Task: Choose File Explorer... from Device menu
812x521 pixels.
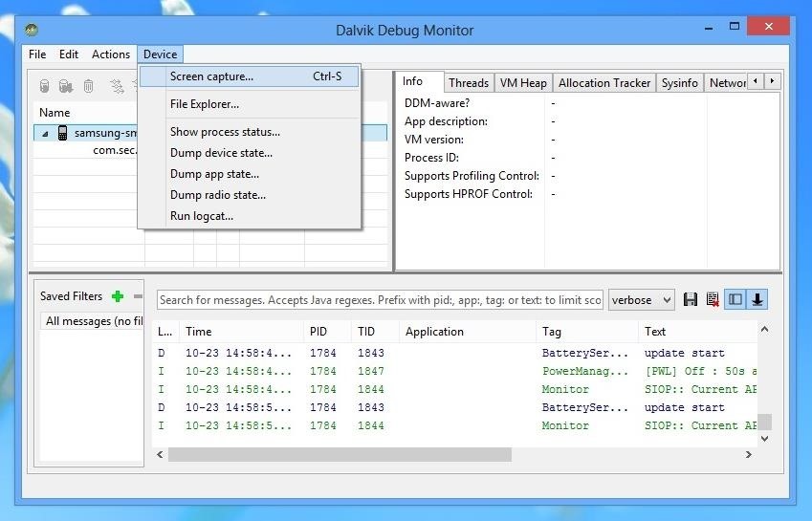Action: tap(249, 104)
